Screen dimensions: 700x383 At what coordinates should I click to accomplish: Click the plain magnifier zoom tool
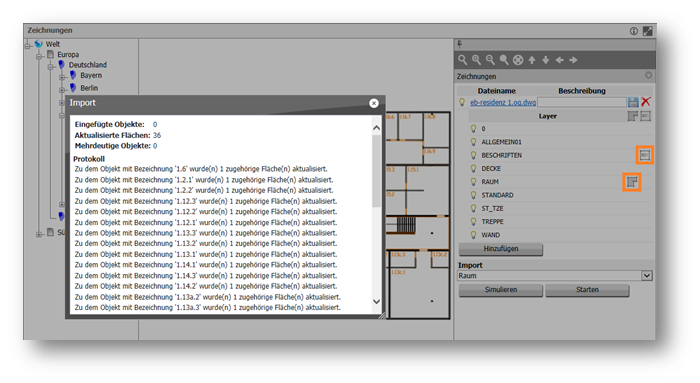[462, 60]
